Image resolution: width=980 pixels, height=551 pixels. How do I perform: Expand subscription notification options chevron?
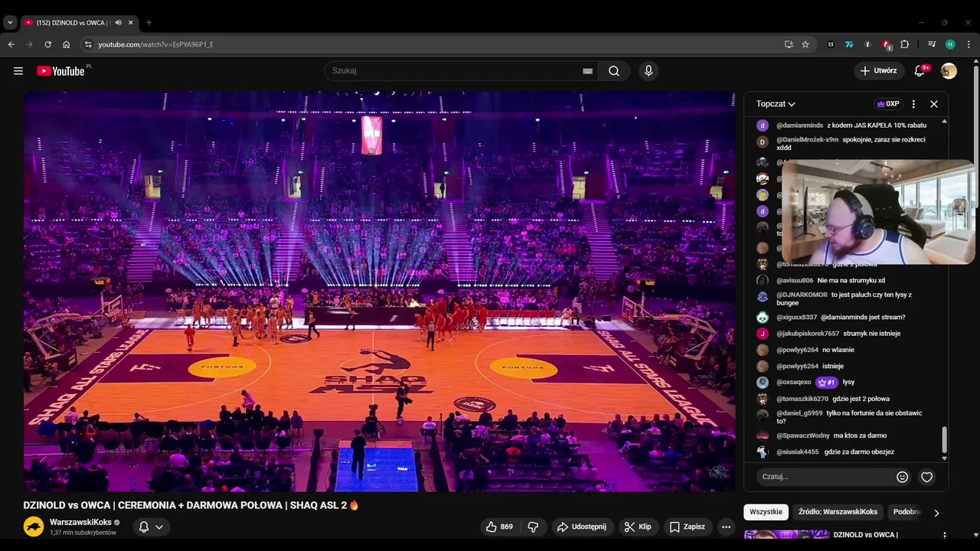[159, 527]
